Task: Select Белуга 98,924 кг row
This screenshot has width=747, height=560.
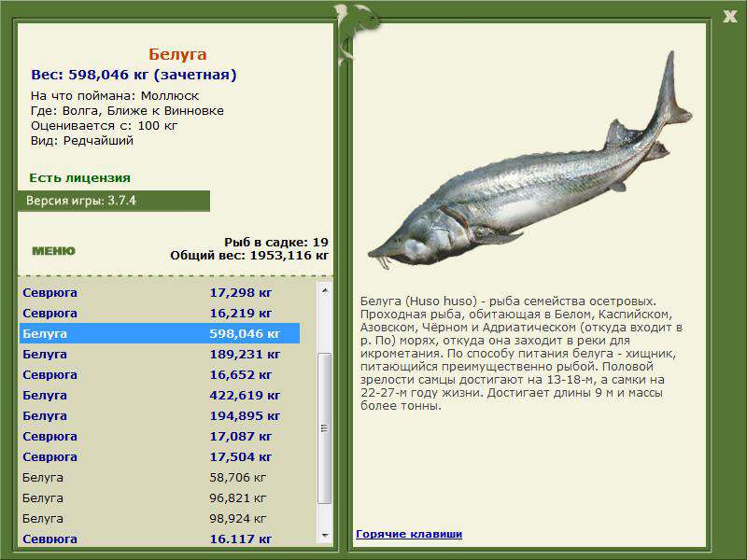Action: coord(160,518)
